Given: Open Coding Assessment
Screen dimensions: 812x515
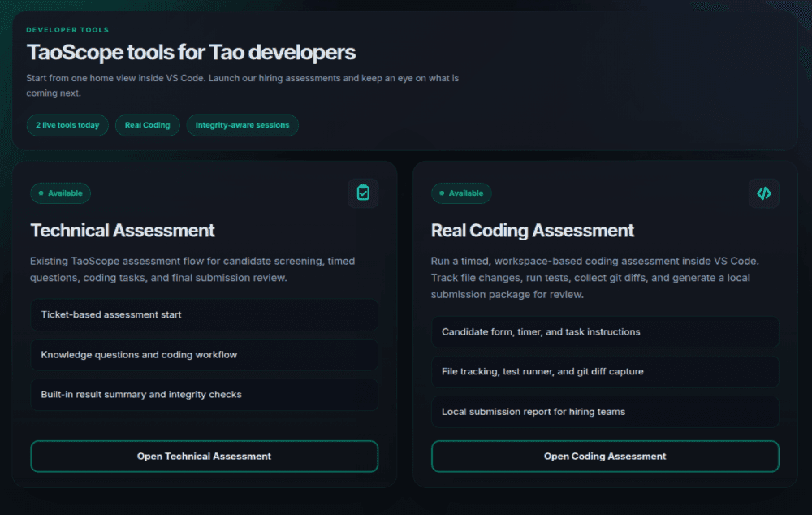Looking at the screenshot, I should (x=605, y=457).
